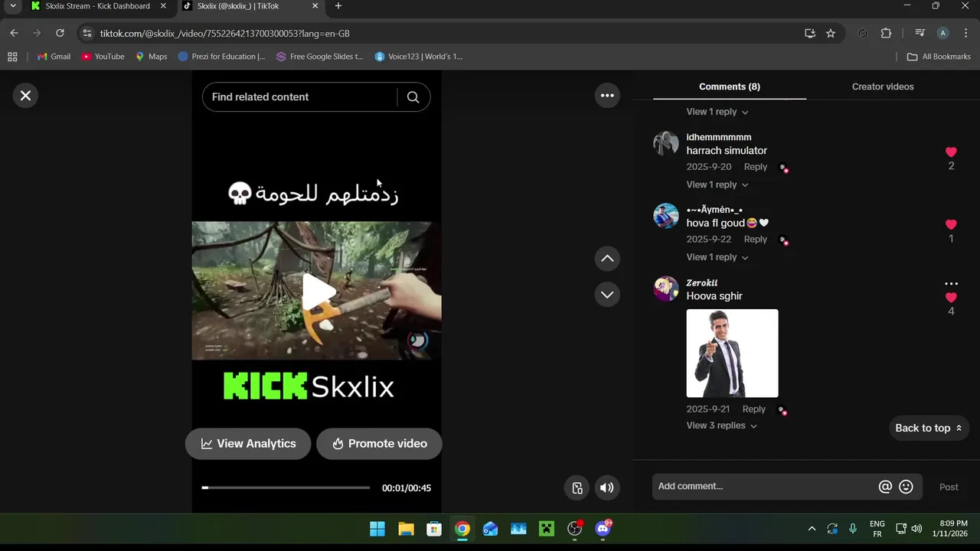Open the Voice123 bookmark
Screen dimensions: 980x551
[418, 57]
